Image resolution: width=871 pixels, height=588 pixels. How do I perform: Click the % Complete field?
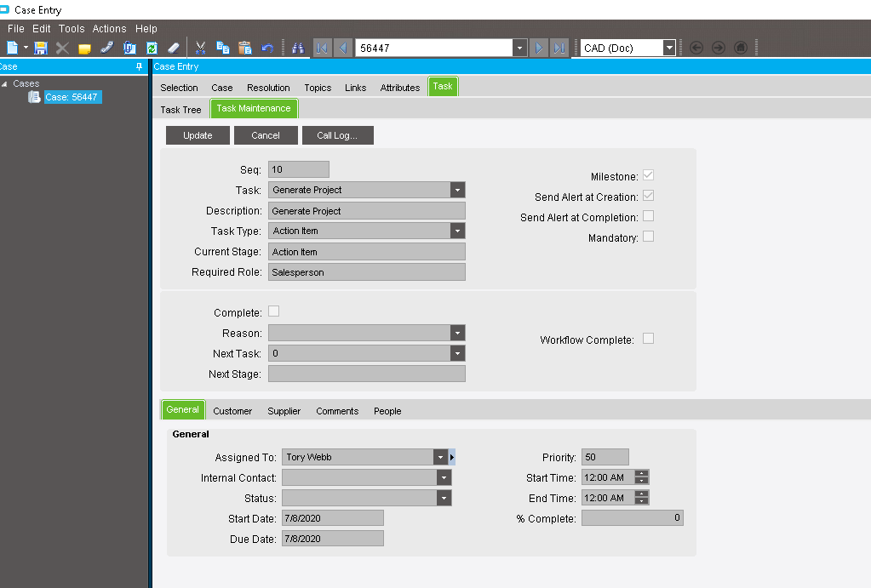(x=632, y=518)
